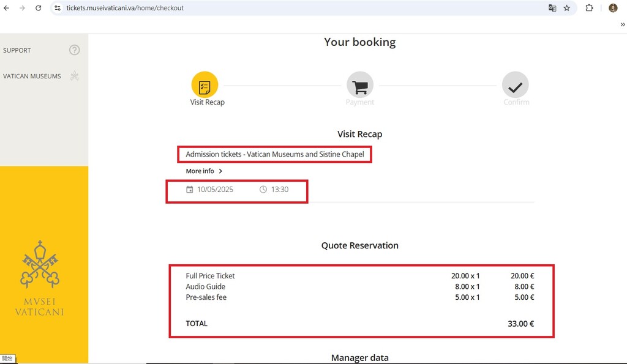Screen dimensions: 627x364
Task: Open the browser extensions puzzle icon
Action: [x=589, y=8]
